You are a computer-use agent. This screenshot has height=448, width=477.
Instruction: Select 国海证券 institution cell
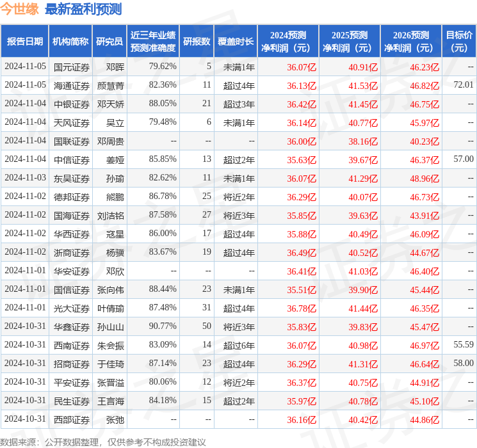[x=72, y=215]
